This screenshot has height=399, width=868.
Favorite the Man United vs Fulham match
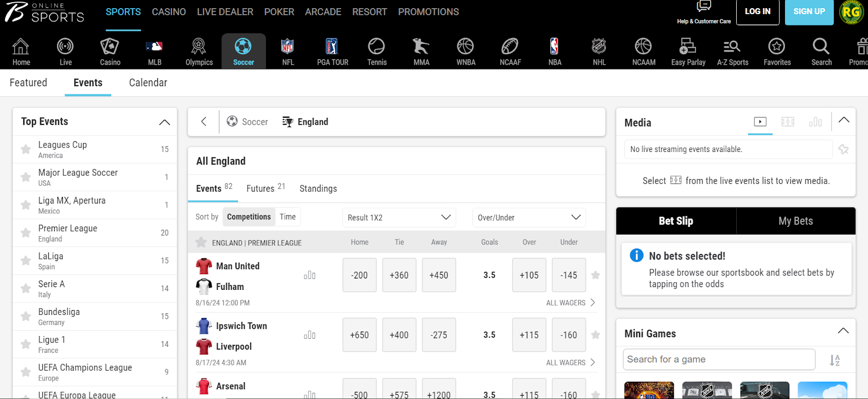pyautogui.click(x=596, y=275)
